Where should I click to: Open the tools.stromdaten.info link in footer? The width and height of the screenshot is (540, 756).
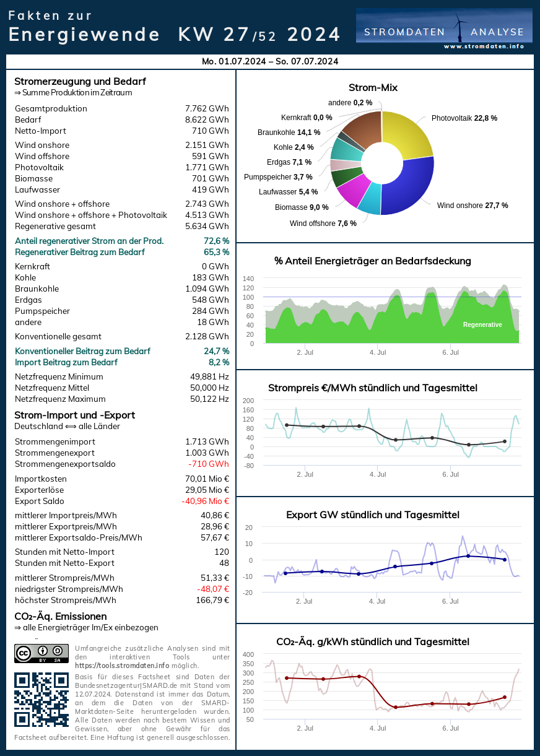click(121, 666)
